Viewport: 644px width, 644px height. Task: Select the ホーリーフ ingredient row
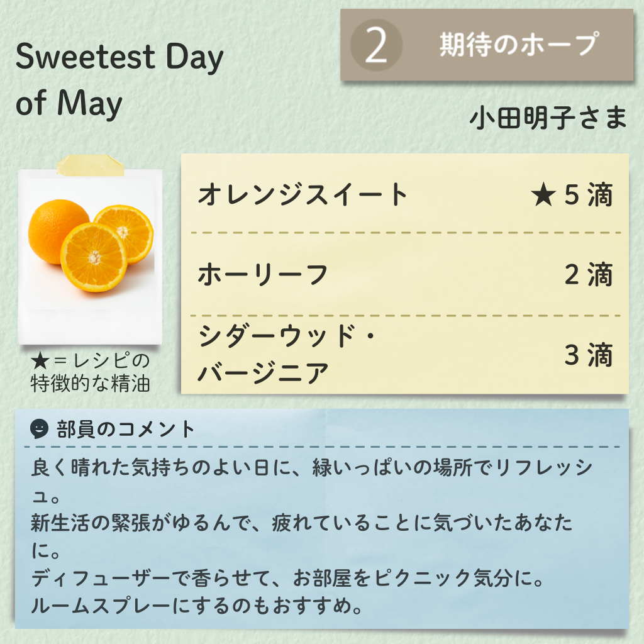[405, 274]
